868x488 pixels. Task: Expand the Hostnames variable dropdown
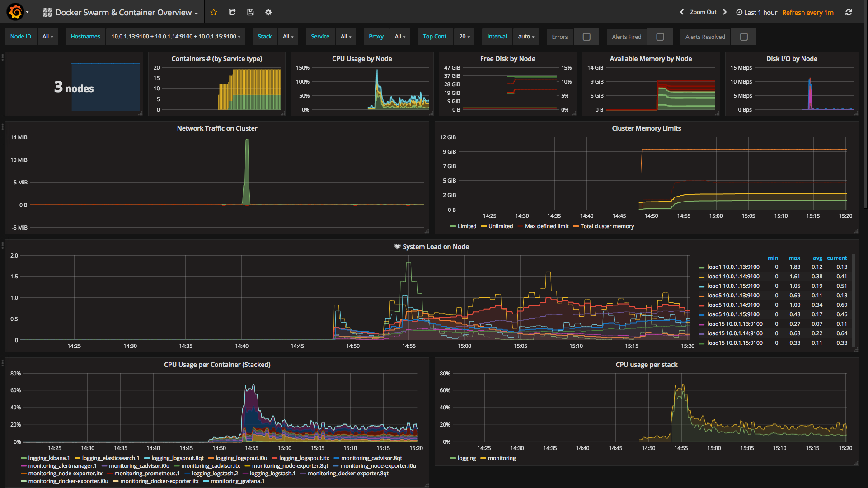(x=176, y=37)
